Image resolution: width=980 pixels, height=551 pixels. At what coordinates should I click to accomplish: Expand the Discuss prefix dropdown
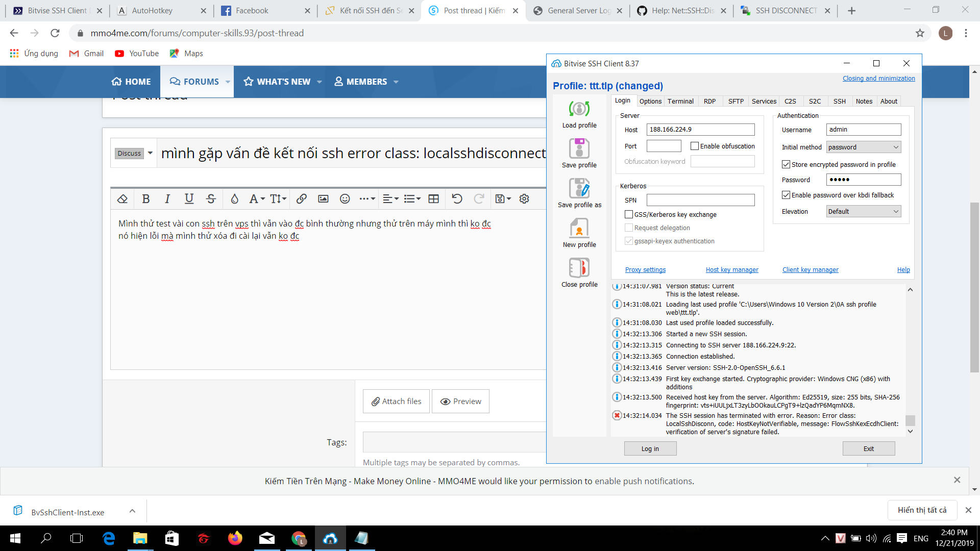click(150, 153)
